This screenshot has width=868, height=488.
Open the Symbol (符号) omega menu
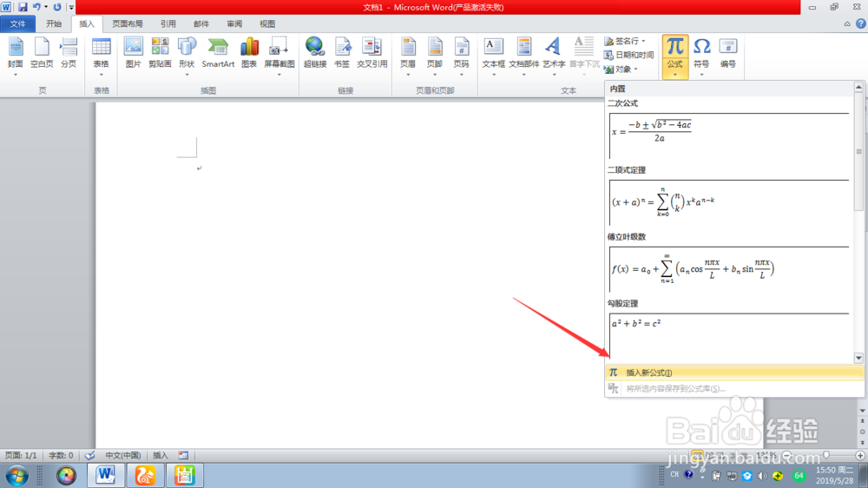[701, 56]
